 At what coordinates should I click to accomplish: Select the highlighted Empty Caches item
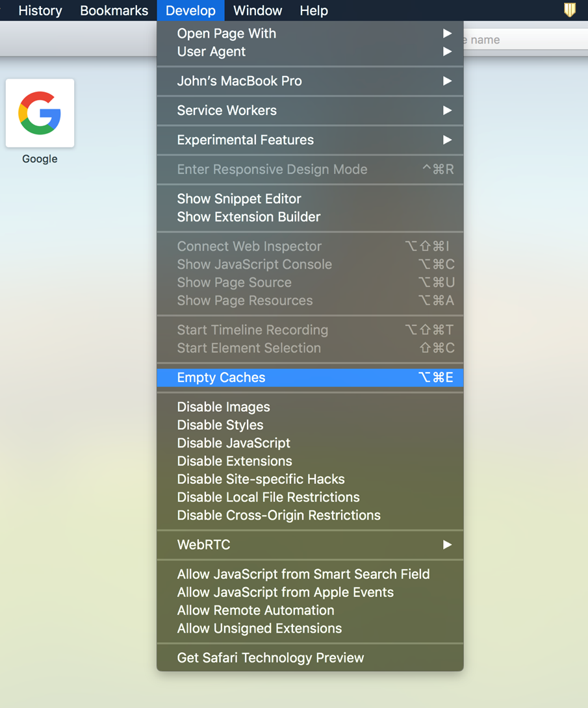click(x=311, y=377)
